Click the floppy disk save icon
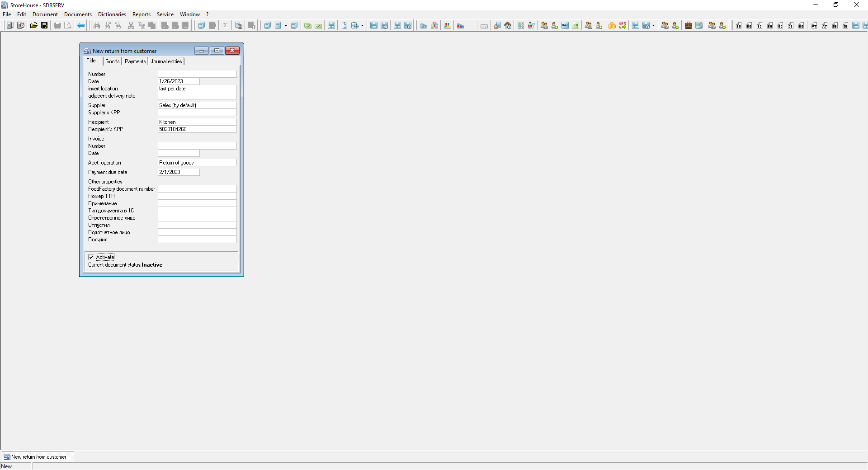 pyautogui.click(x=44, y=25)
